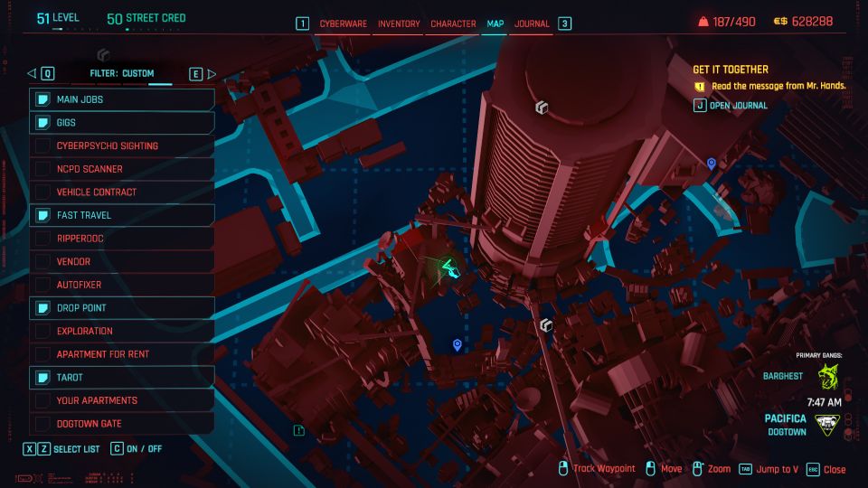This screenshot has height=488, width=868.
Task: Click the 7:47 AM time display
Action: (x=824, y=402)
